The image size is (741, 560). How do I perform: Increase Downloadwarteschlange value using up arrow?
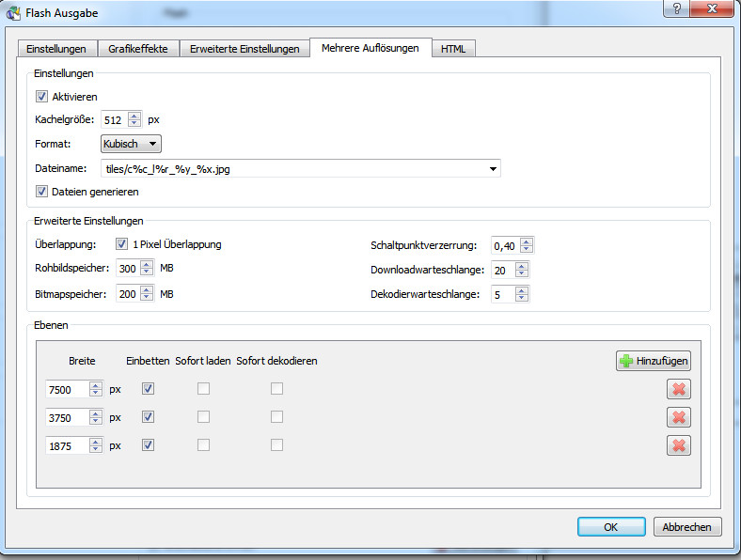tap(523, 266)
